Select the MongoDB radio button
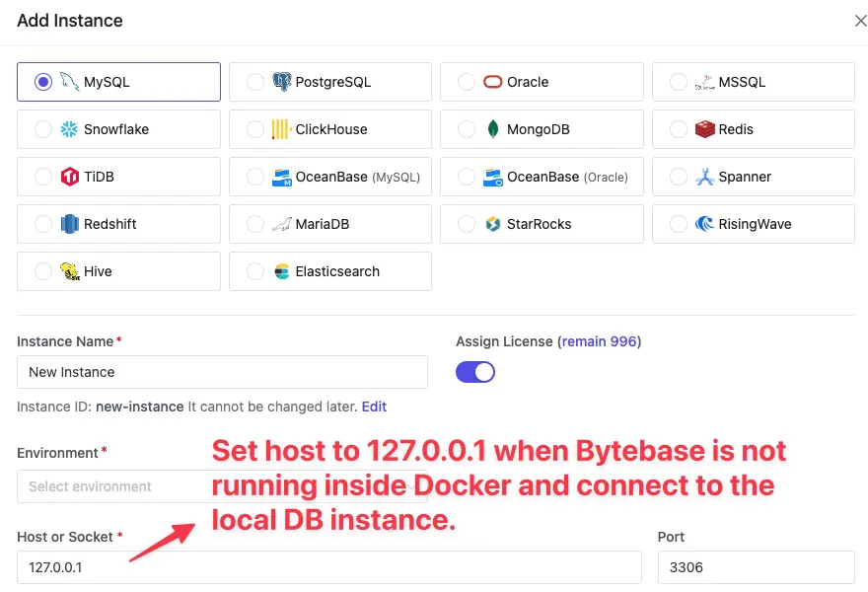This screenshot has height=592, width=868. pos(467,129)
